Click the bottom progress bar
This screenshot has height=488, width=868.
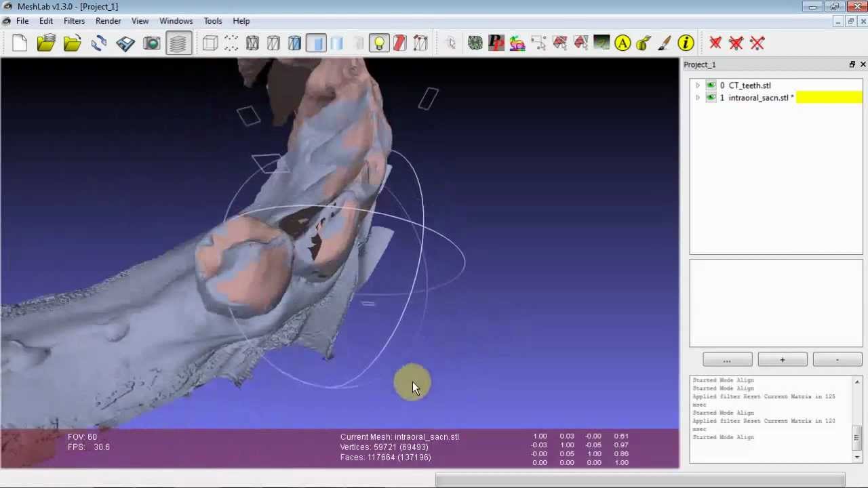(x=640, y=481)
